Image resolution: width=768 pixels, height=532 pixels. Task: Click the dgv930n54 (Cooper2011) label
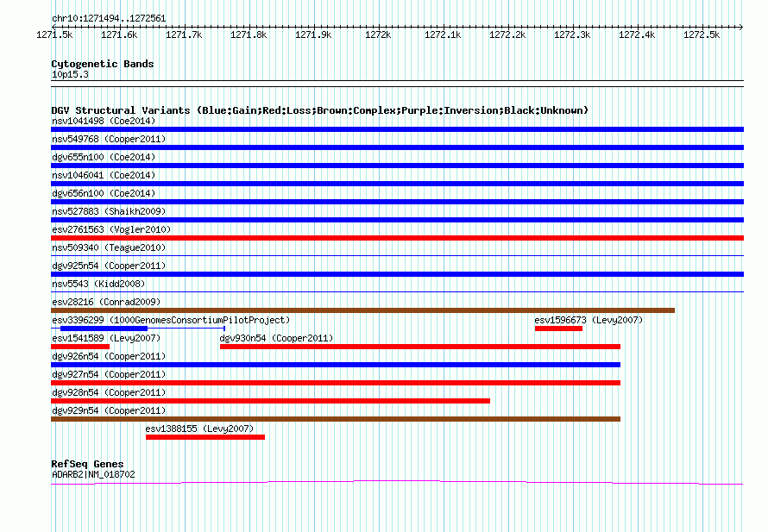(276, 338)
